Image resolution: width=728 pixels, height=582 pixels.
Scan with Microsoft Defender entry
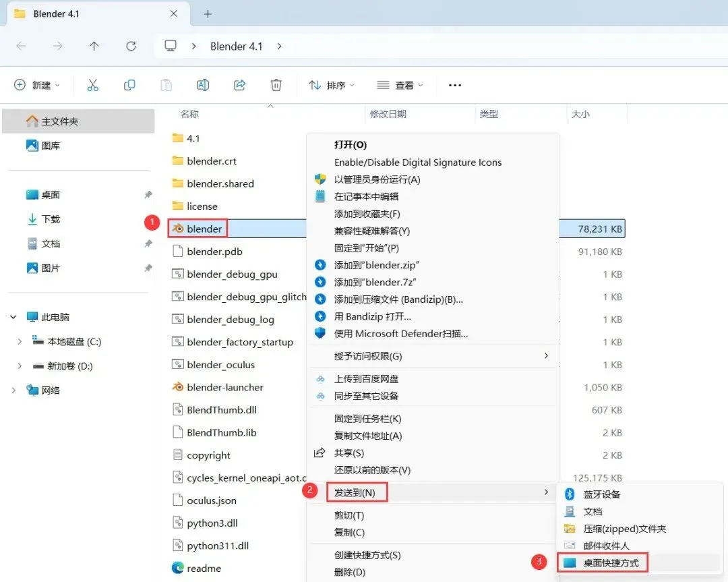400,334
